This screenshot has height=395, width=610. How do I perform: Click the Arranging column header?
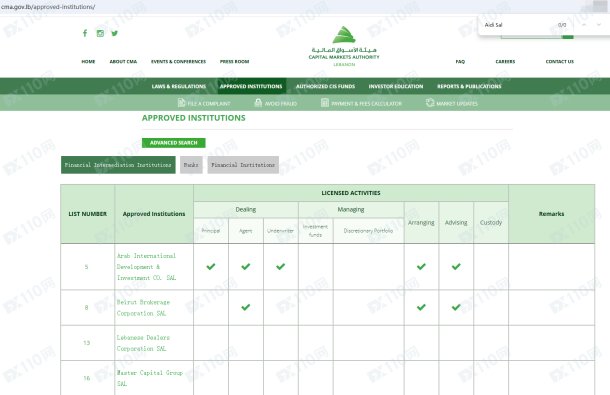point(421,223)
